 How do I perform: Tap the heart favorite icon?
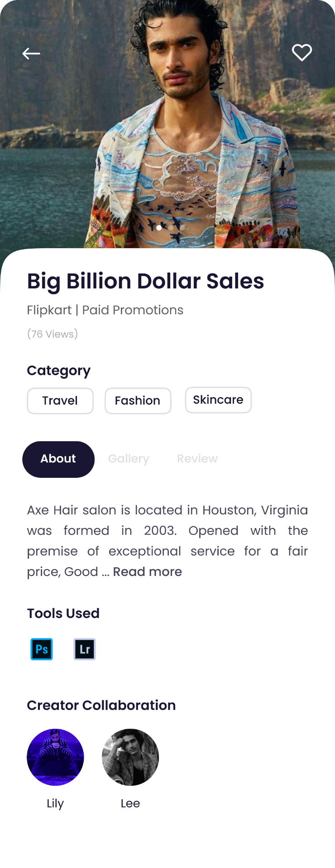point(302,52)
